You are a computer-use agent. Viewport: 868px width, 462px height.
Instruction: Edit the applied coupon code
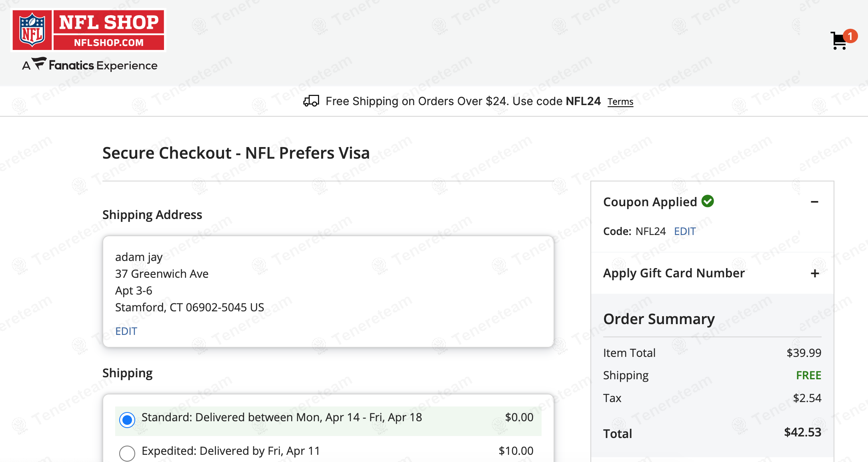685,231
